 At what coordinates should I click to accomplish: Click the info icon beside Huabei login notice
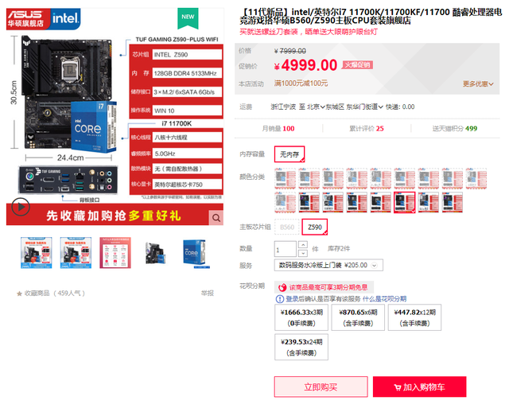tap(279, 299)
